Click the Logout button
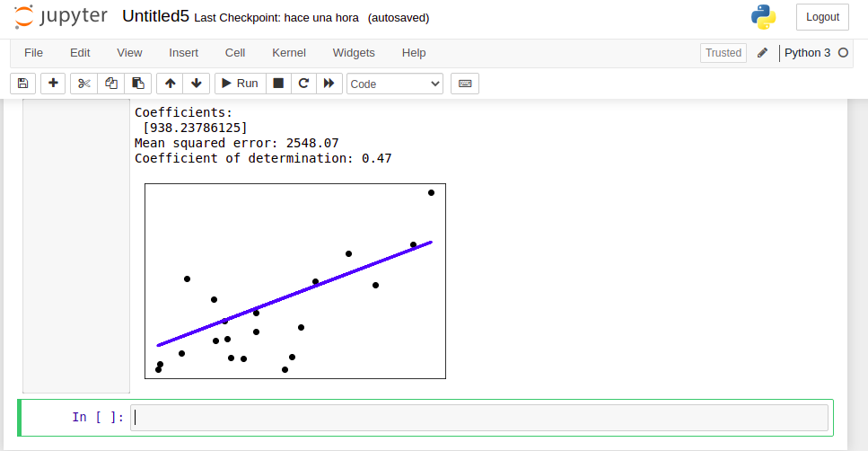 pyautogui.click(x=821, y=17)
